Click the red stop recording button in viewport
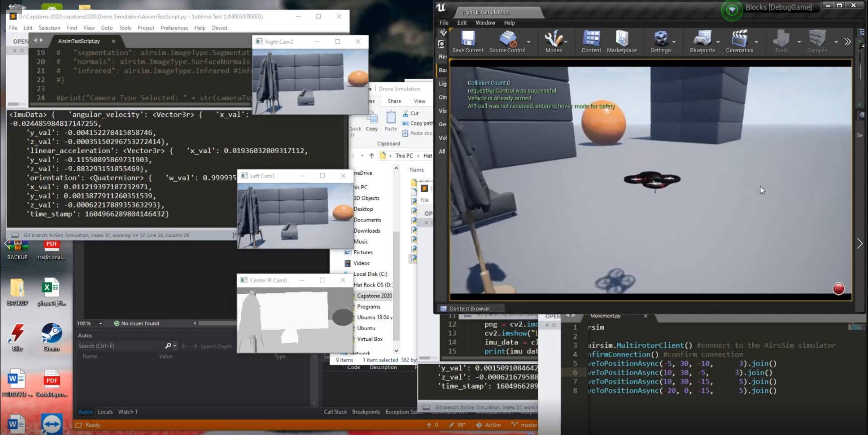Image resolution: width=868 pixels, height=435 pixels. click(838, 288)
